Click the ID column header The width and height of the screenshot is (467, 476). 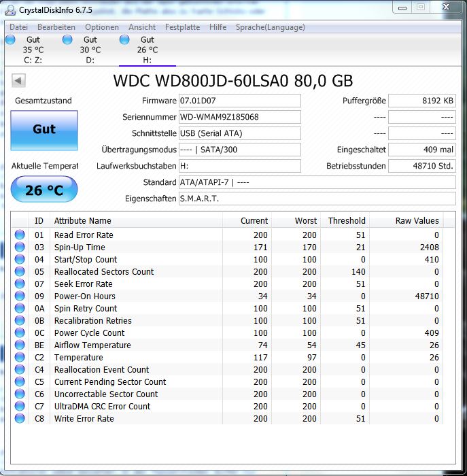tap(39, 221)
